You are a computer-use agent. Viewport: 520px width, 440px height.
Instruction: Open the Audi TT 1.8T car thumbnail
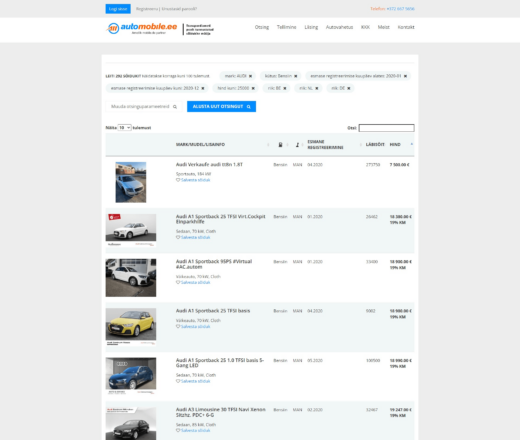131,182
